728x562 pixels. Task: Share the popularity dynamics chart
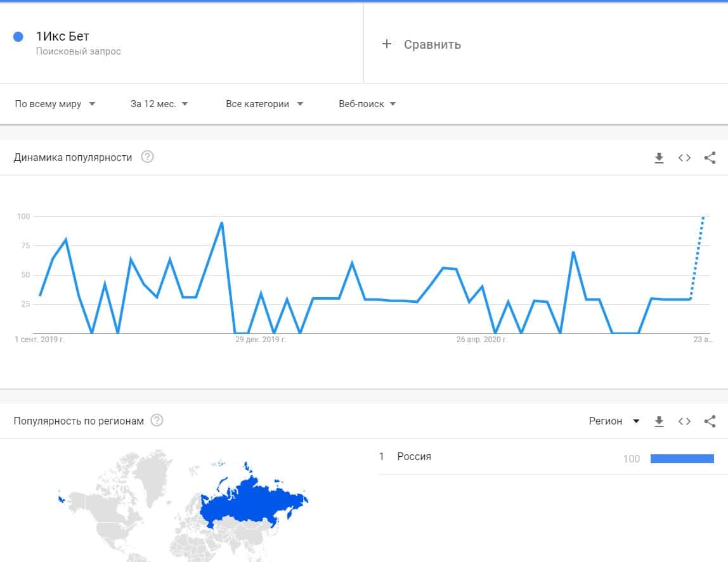click(710, 158)
